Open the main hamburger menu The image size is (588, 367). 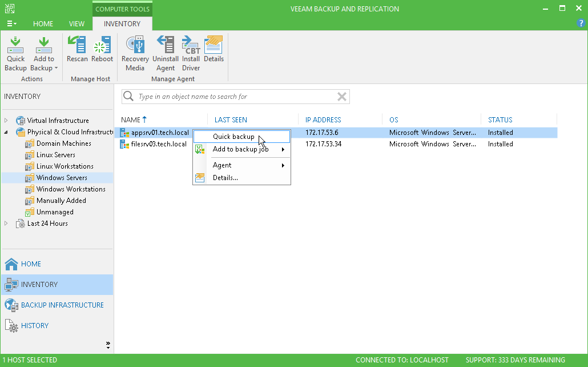pyautogui.click(x=11, y=23)
